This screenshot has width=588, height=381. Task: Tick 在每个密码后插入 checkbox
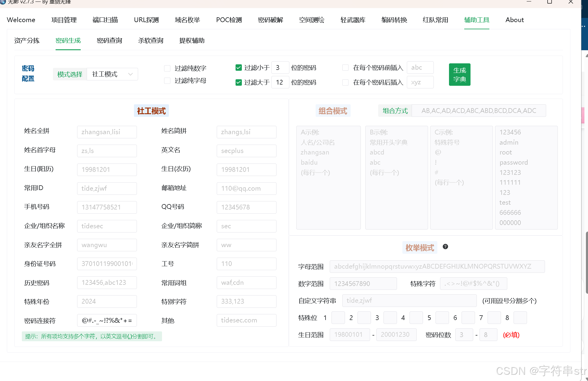tap(345, 82)
